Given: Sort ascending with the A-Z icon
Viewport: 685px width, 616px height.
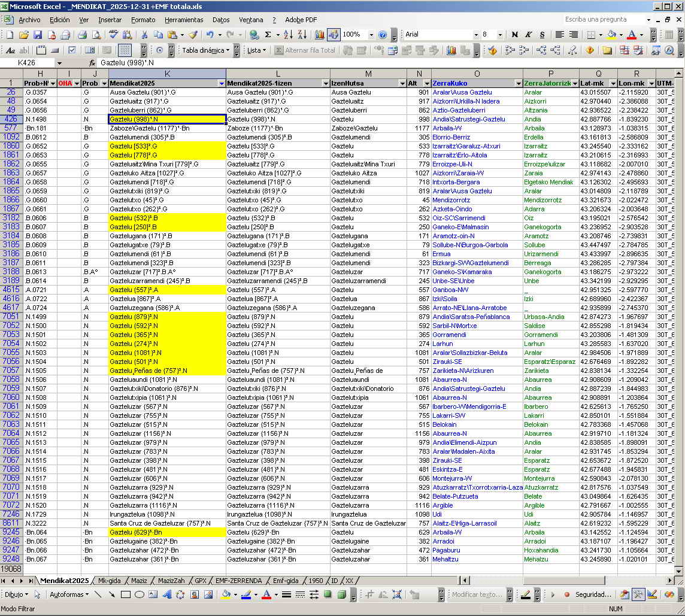Looking at the screenshot, I should (x=288, y=35).
